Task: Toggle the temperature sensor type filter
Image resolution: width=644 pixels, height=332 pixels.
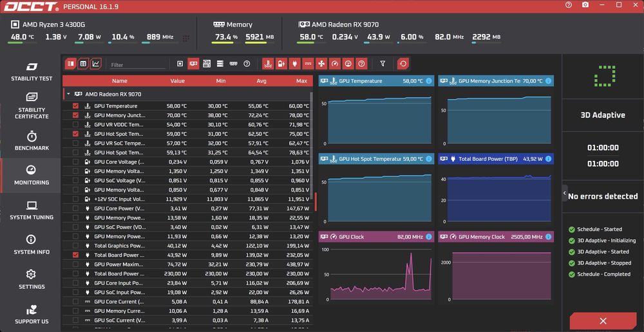Action: tap(268, 64)
